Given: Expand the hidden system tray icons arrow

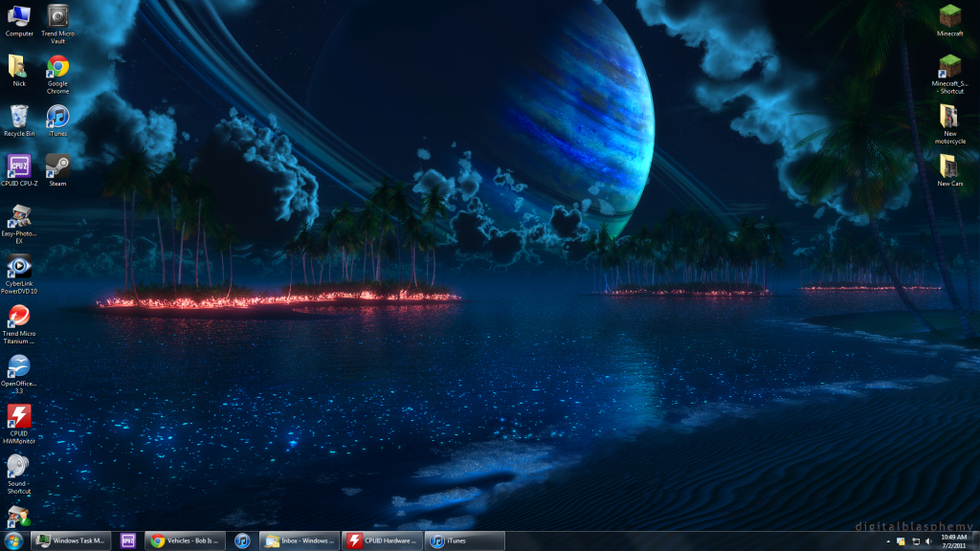Looking at the screenshot, I should click(888, 541).
